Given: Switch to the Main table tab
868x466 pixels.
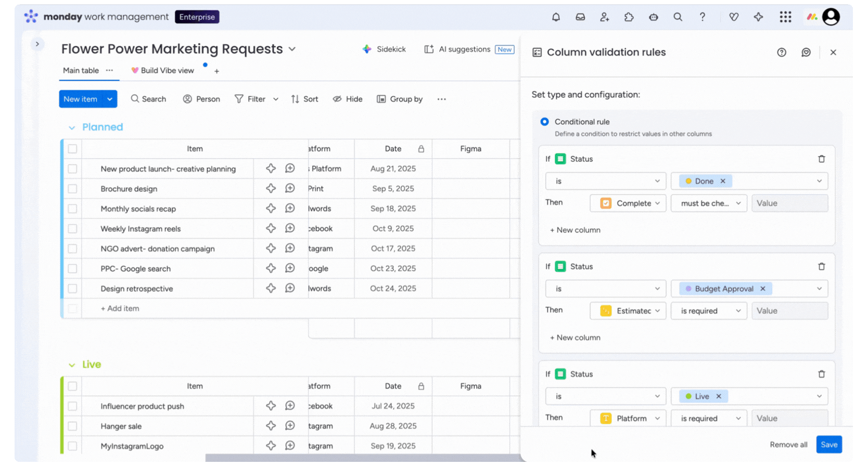Looking at the screenshot, I should click(81, 71).
